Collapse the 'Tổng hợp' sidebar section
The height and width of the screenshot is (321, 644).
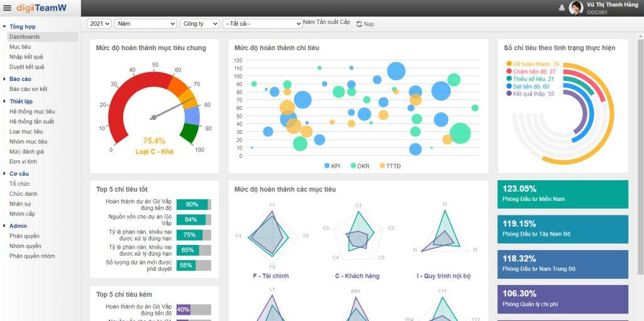click(4, 27)
